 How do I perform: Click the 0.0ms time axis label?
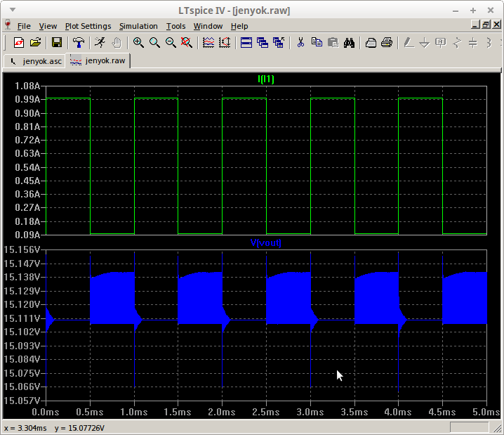tap(46, 412)
